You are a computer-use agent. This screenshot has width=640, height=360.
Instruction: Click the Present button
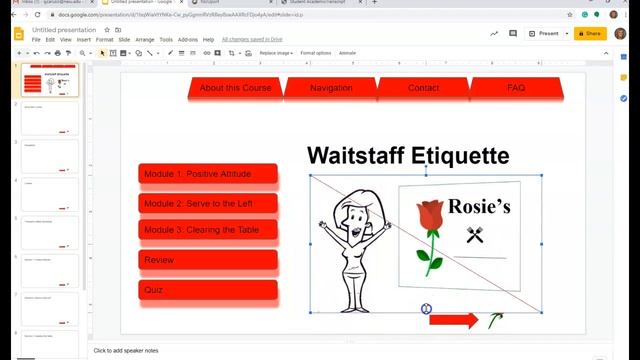coord(543,33)
